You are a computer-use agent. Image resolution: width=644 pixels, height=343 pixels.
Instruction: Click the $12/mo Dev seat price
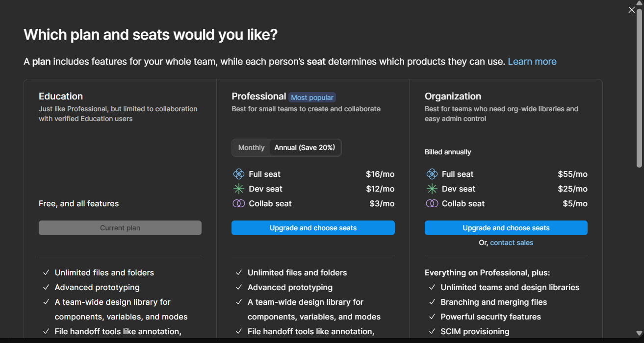(x=380, y=189)
